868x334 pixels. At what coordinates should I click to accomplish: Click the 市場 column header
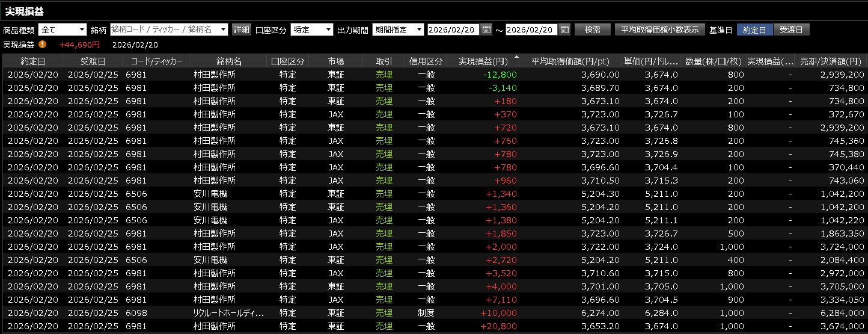pyautogui.click(x=335, y=61)
